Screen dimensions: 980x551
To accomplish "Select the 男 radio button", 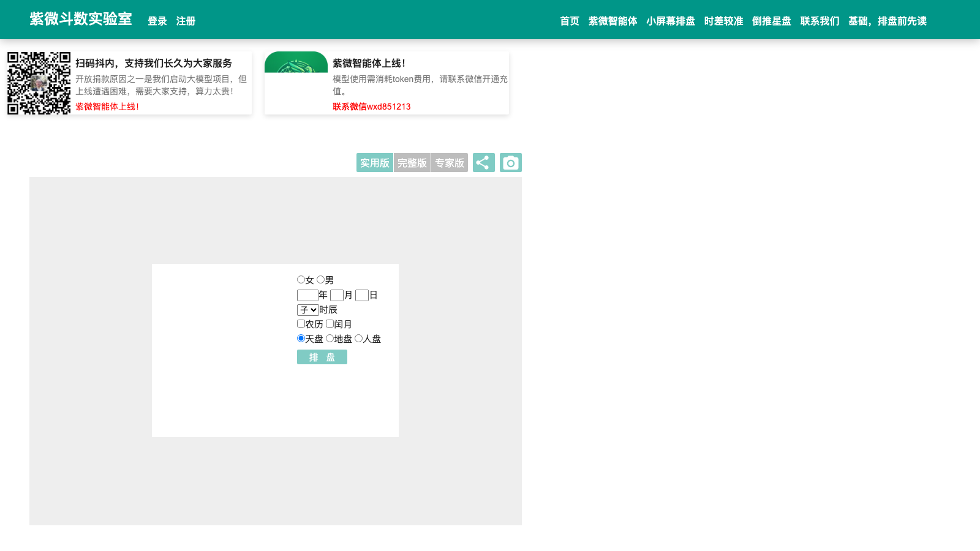I will point(320,280).
